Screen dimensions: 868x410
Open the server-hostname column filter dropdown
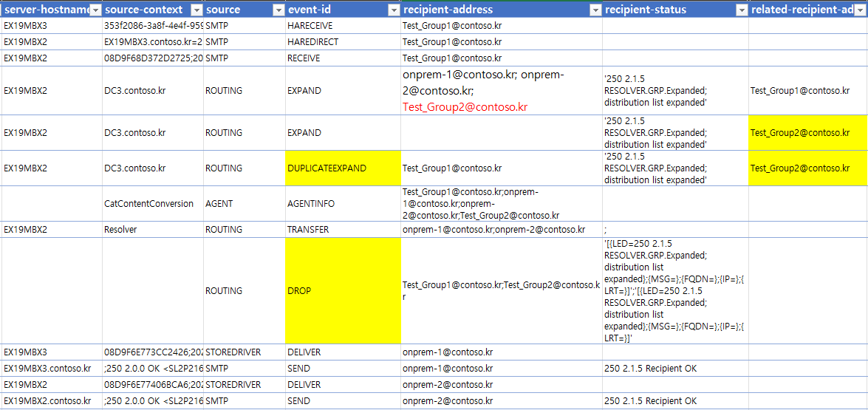coord(95,10)
